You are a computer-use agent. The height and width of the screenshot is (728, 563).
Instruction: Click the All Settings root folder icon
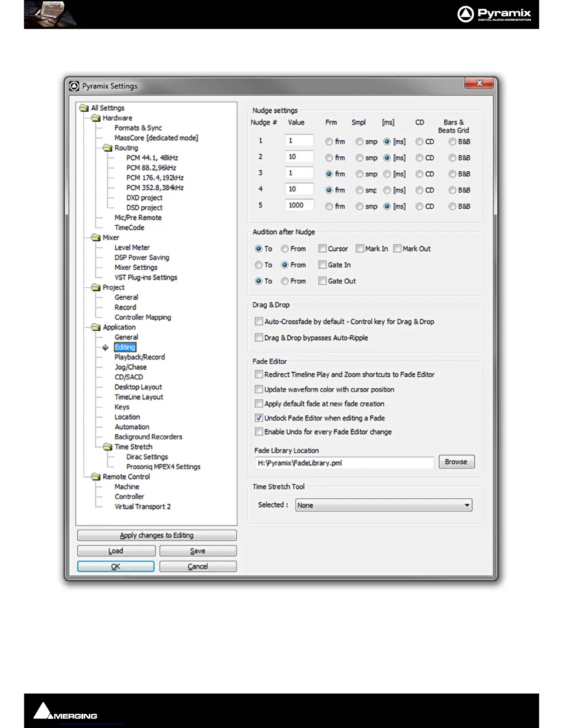(84, 108)
